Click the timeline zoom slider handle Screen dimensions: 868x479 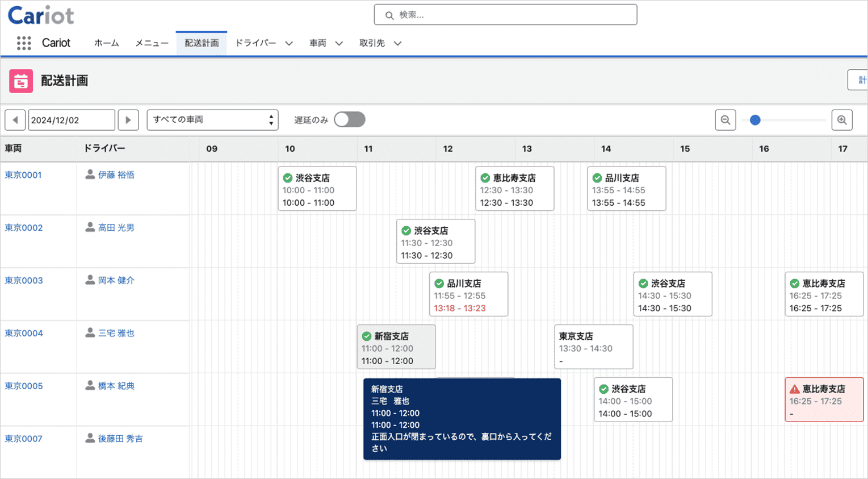click(x=755, y=120)
